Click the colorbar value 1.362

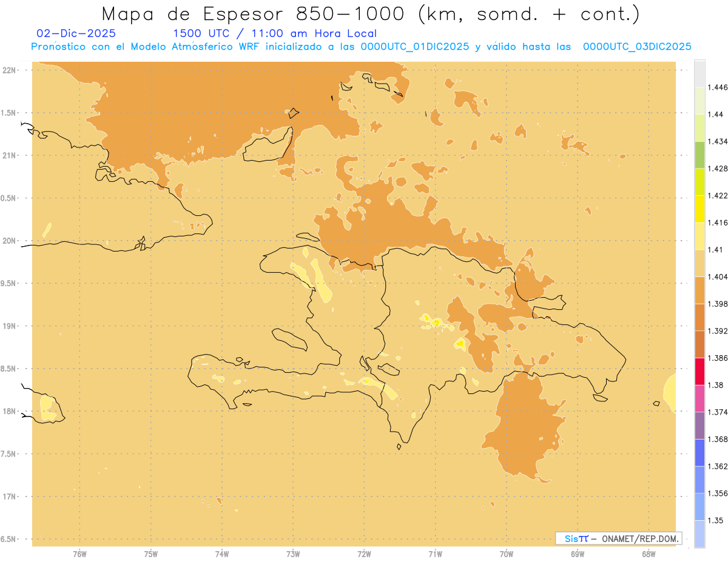718,466
